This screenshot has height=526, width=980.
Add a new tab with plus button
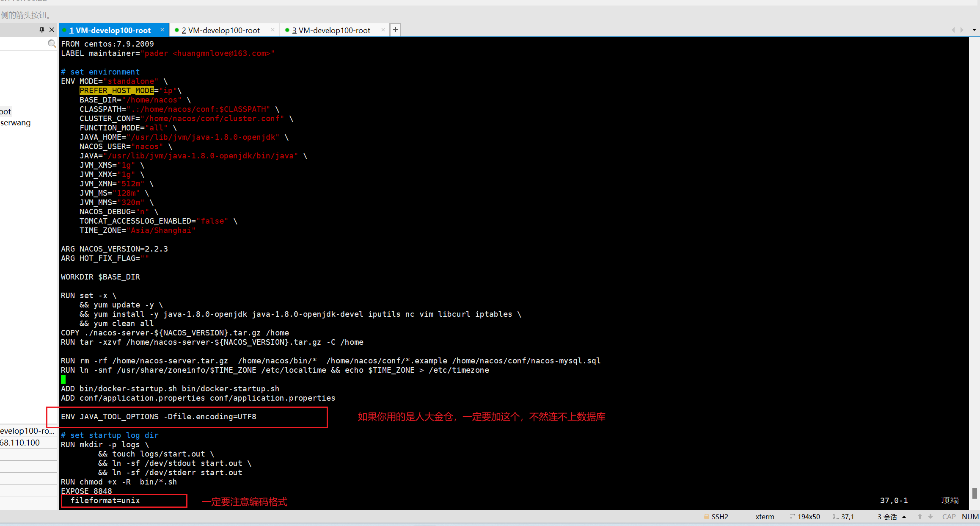[395, 30]
